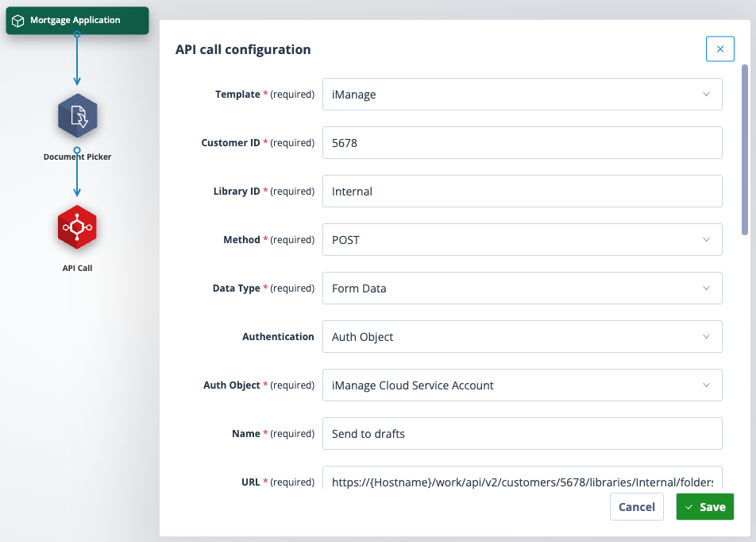The image size is (756, 542).
Task: Close the API call configuration panel
Action: [x=719, y=48]
